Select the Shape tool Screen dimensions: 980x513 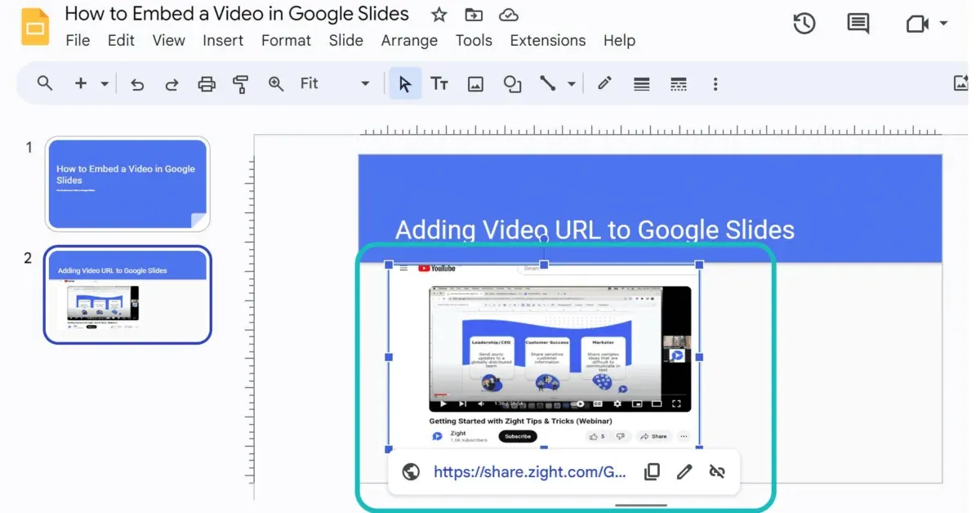(x=512, y=83)
